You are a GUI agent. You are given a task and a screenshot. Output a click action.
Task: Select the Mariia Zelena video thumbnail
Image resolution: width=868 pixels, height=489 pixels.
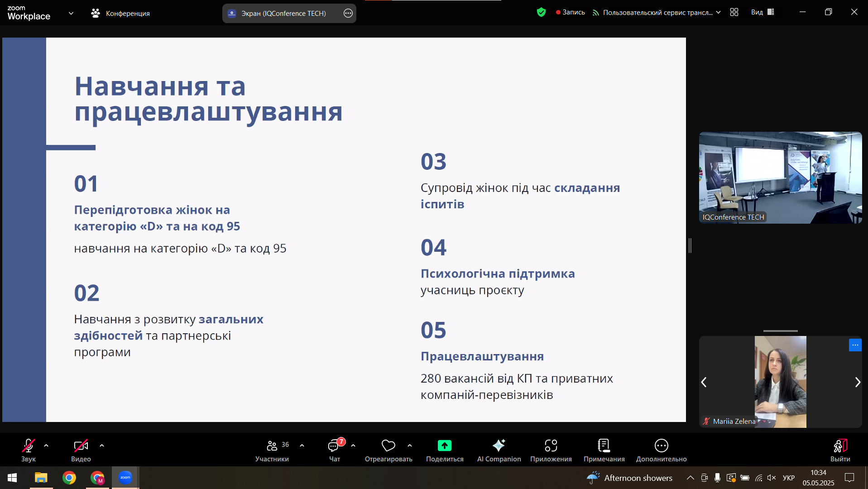[x=780, y=382]
